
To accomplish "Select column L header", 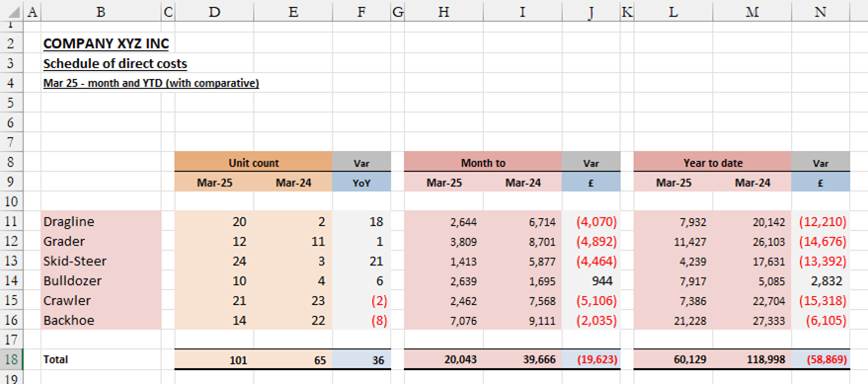I will (x=673, y=13).
